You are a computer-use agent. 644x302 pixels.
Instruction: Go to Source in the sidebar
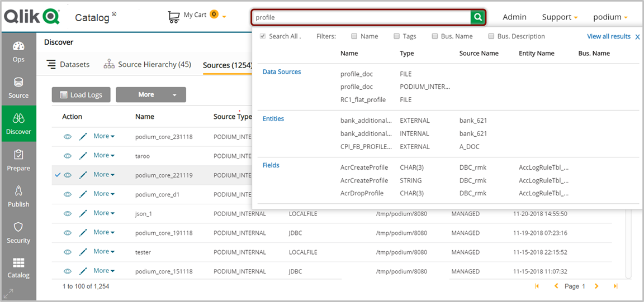point(18,88)
